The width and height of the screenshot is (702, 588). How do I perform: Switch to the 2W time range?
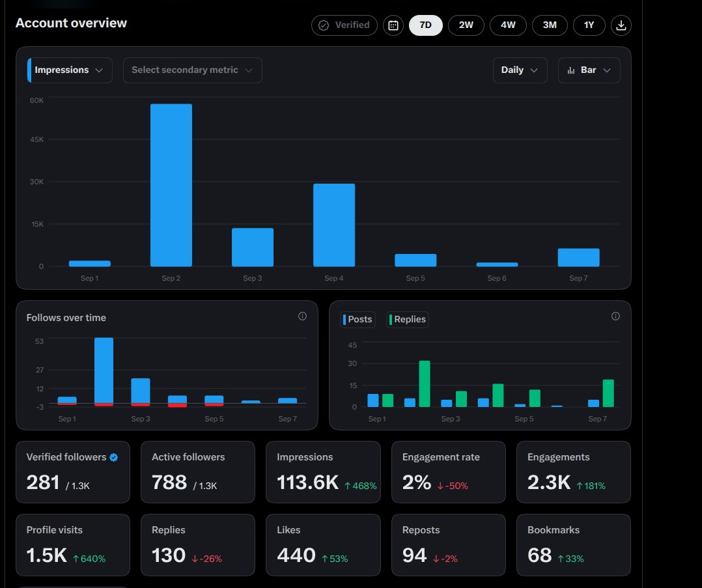[x=466, y=25]
